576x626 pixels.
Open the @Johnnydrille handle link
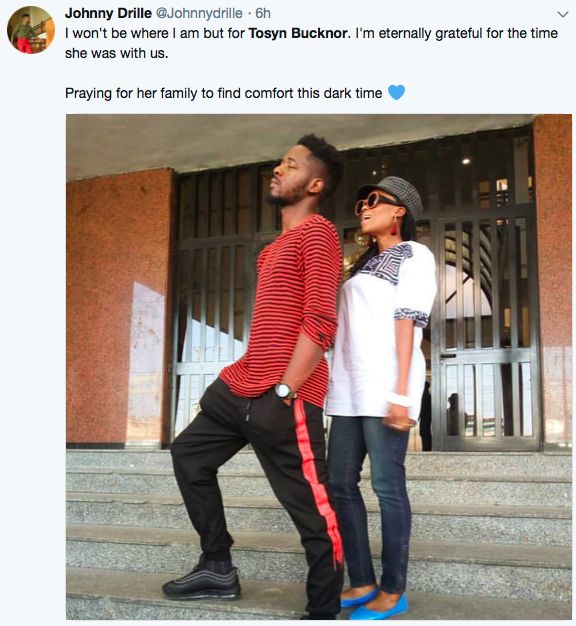pyautogui.click(x=198, y=13)
